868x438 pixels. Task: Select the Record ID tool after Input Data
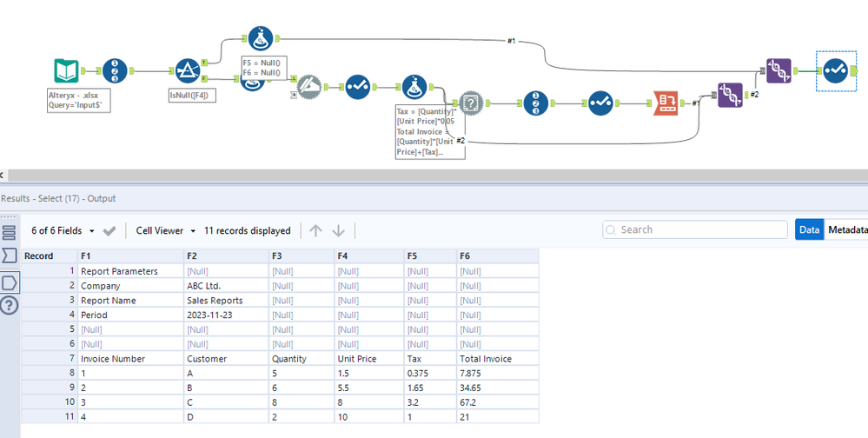click(x=116, y=71)
